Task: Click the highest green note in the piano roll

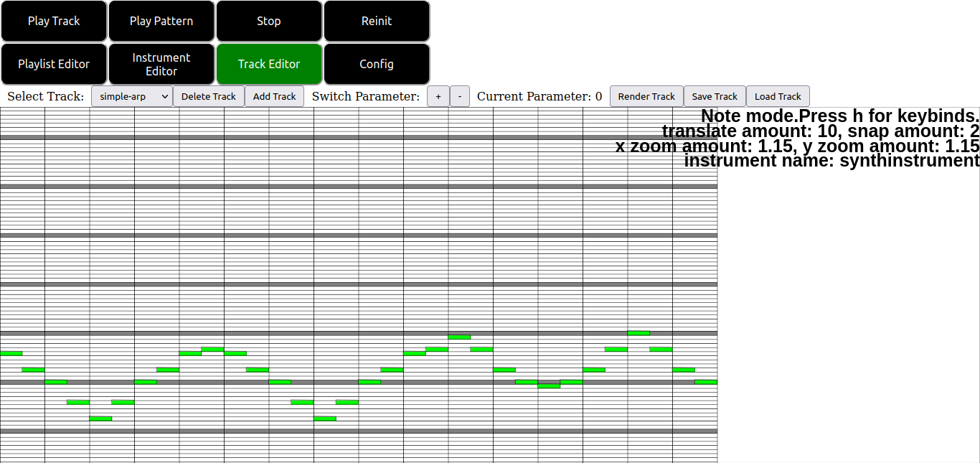Action: click(639, 332)
